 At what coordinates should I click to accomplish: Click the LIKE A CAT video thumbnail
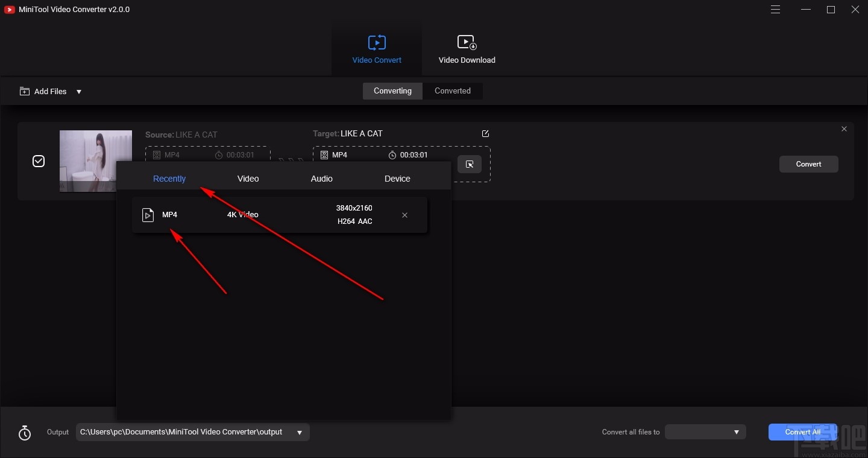tap(95, 161)
